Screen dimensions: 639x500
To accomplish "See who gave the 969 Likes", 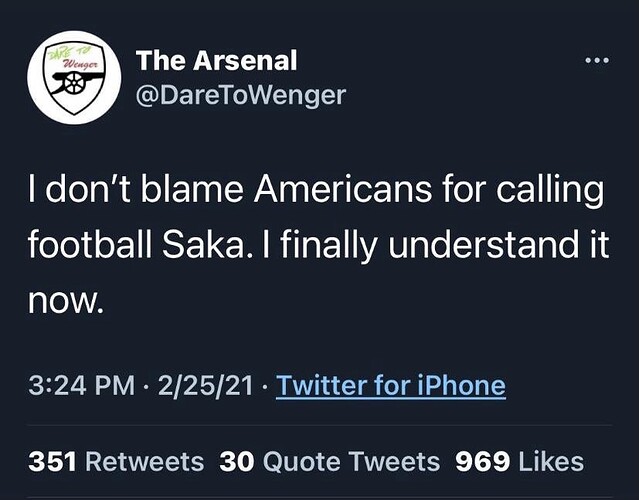I will pos(519,462).
